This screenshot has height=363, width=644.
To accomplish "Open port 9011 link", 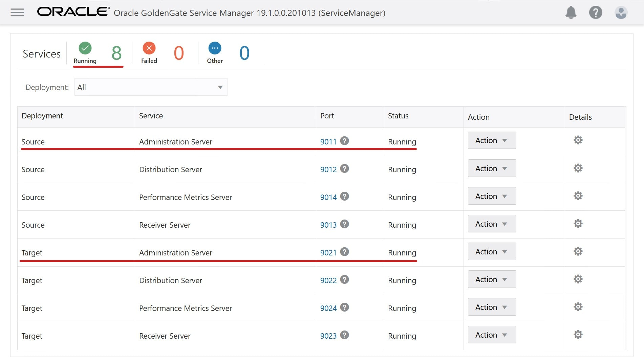I will click(328, 142).
